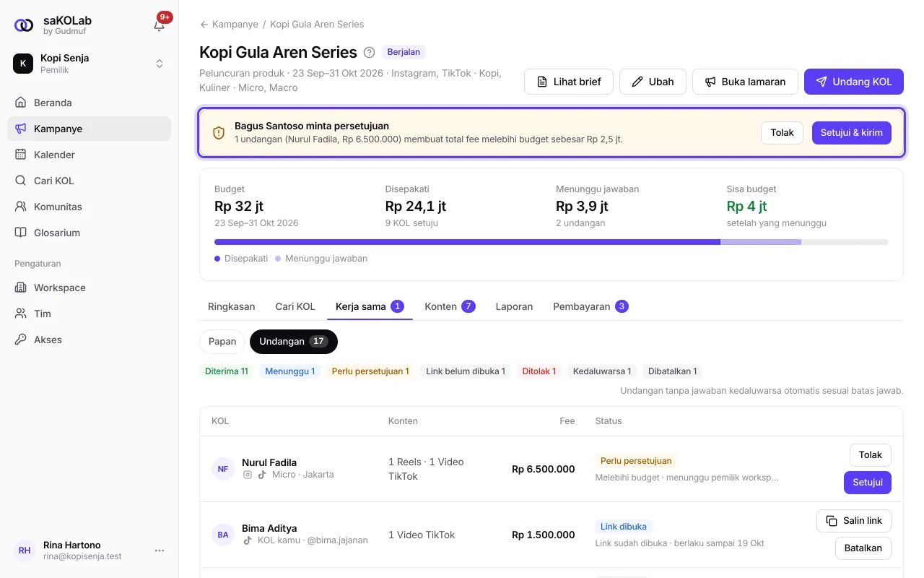Select the Undangan view pill
The height and width of the screenshot is (578, 924).
point(294,341)
